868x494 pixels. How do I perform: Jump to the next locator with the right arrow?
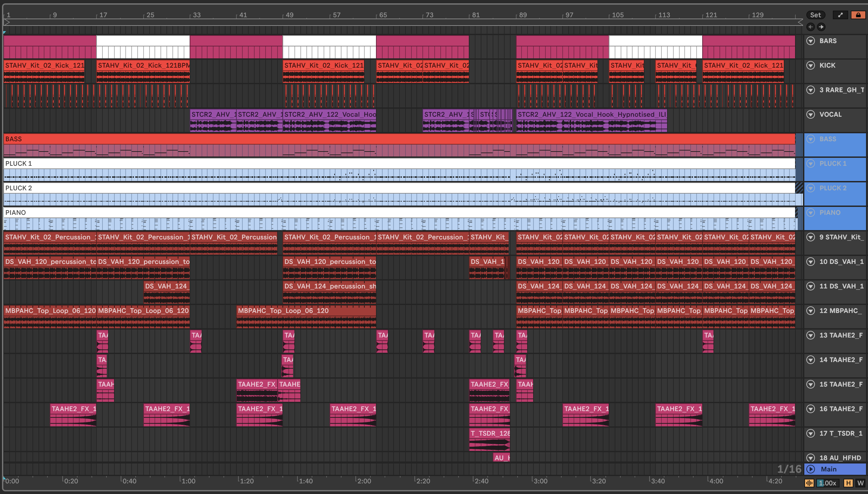tap(821, 27)
